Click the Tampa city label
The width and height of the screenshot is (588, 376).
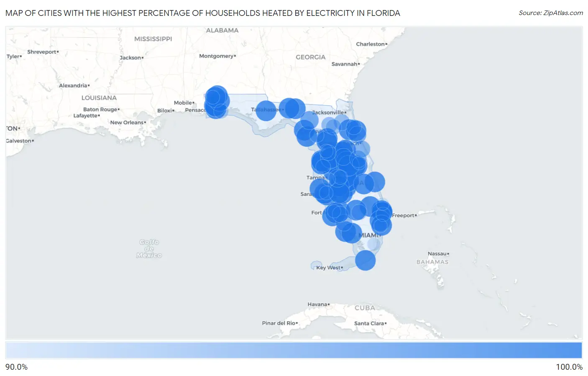pyautogui.click(x=316, y=178)
